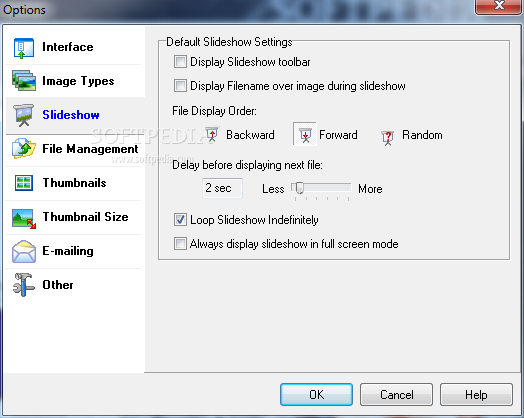Show Thumbnail Size options
This screenshot has height=418, width=524.
coord(86,217)
